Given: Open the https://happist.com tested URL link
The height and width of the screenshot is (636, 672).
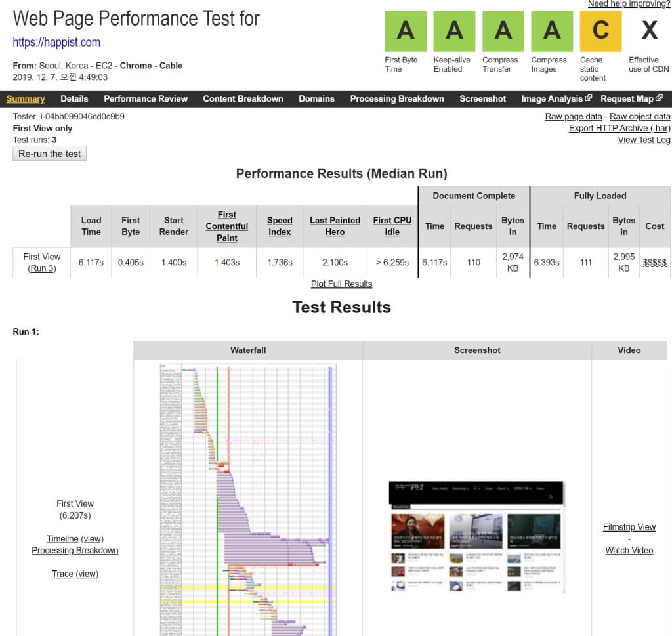Looking at the screenshot, I should 56,43.
